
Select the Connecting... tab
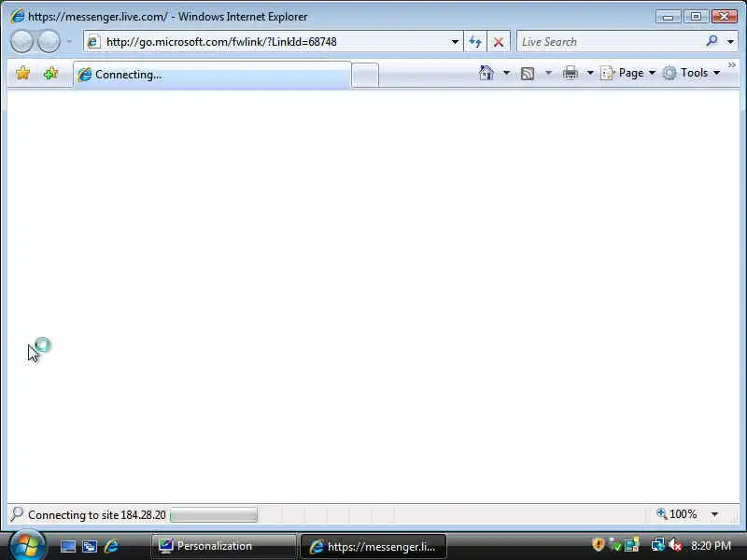tap(213, 75)
